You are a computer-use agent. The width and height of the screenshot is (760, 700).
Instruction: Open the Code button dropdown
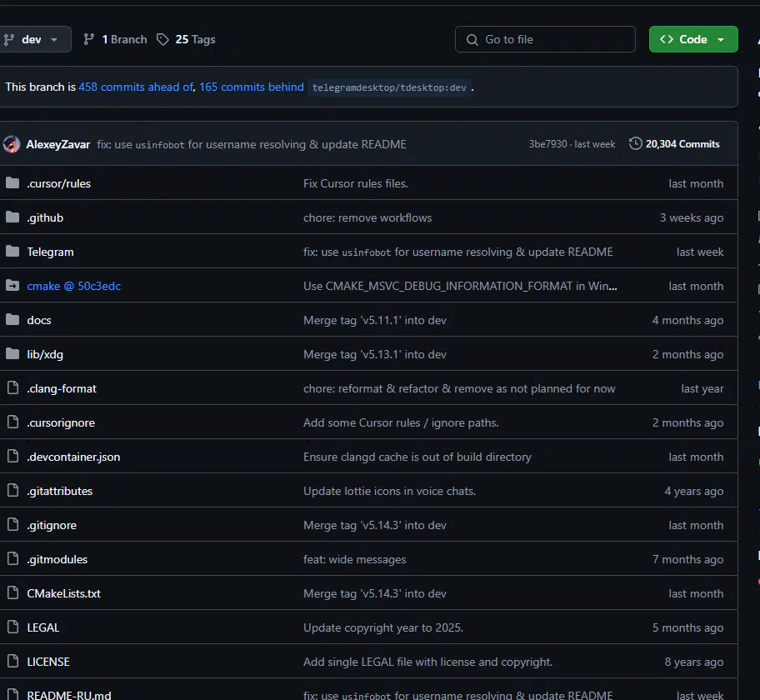[x=693, y=39]
